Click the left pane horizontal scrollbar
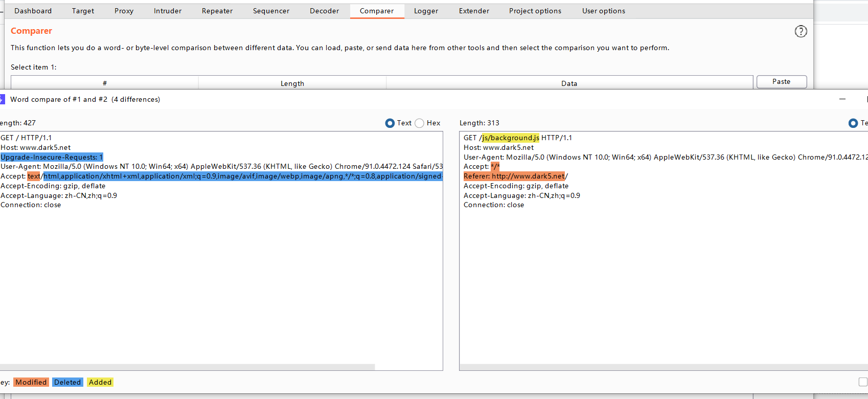 tap(187, 367)
